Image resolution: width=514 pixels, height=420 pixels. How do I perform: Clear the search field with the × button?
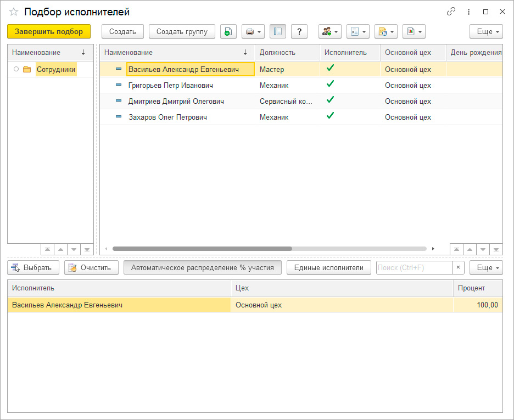pos(459,268)
